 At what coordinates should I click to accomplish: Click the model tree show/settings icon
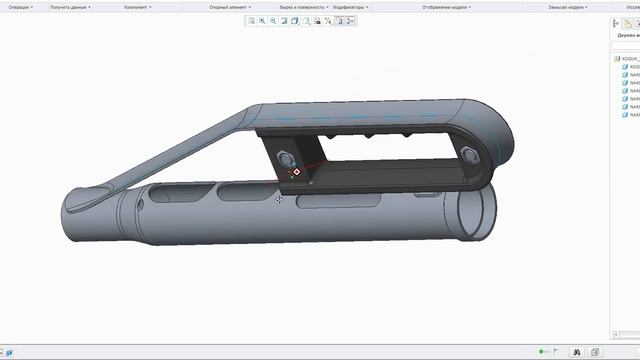pos(616,24)
